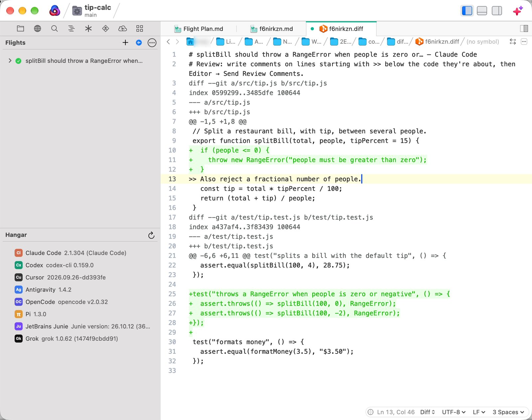The height and width of the screenshot is (420, 532).
Task: Open the cloud upload icon
Action: click(122, 29)
